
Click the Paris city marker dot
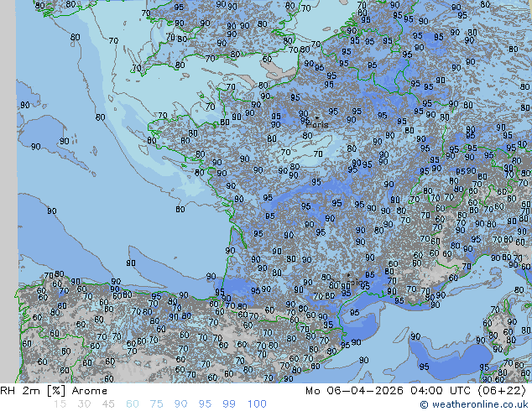coord(316,117)
